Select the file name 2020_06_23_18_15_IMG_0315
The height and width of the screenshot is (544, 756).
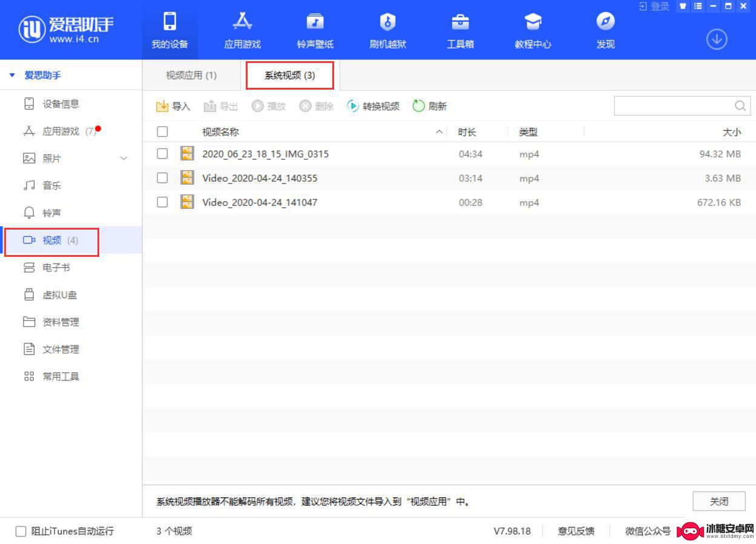click(x=265, y=154)
